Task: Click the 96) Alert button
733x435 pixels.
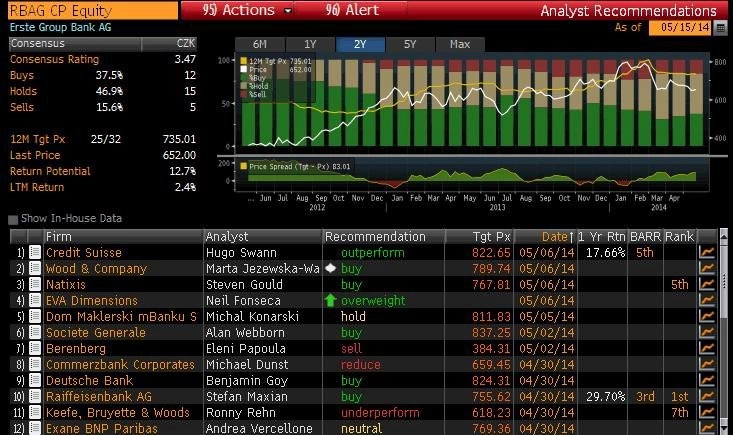Action: (352, 10)
